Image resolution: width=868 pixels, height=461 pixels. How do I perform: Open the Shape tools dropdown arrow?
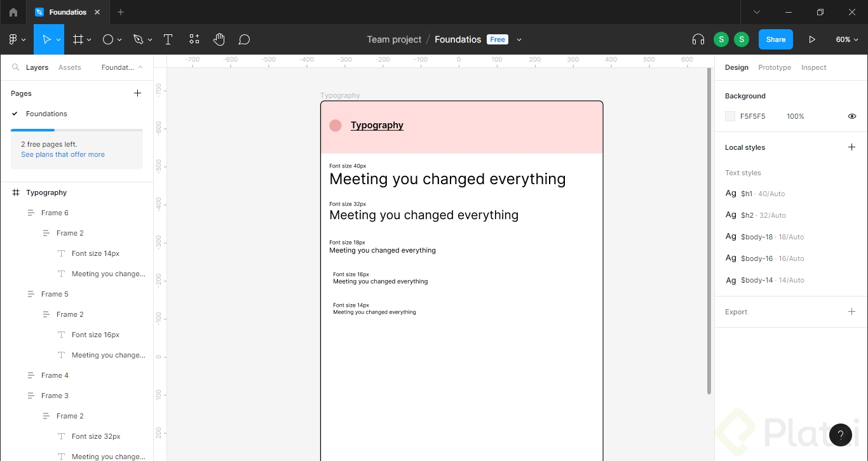pyautogui.click(x=119, y=39)
